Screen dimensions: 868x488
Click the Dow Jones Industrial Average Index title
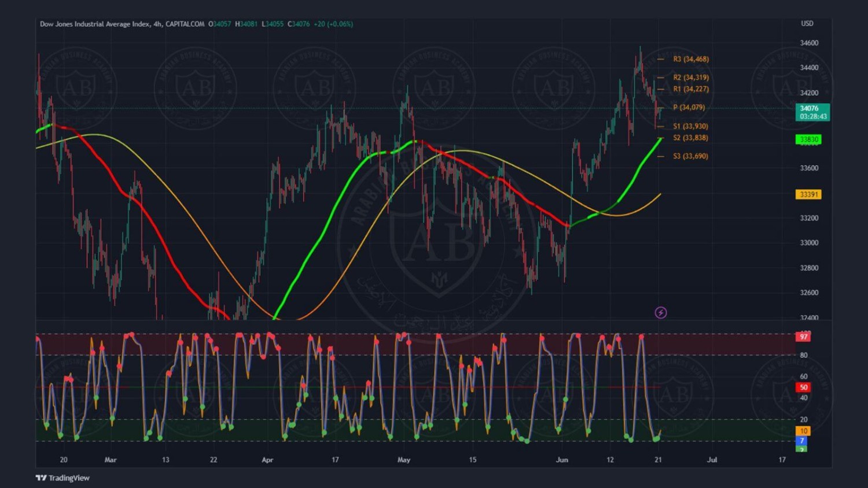pyautogui.click(x=95, y=24)
